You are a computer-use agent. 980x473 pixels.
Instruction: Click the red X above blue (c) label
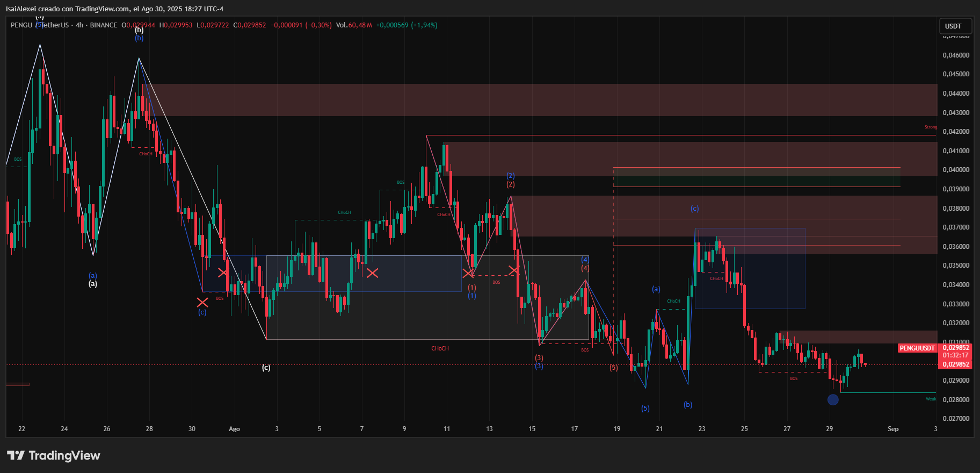[202, 302]
